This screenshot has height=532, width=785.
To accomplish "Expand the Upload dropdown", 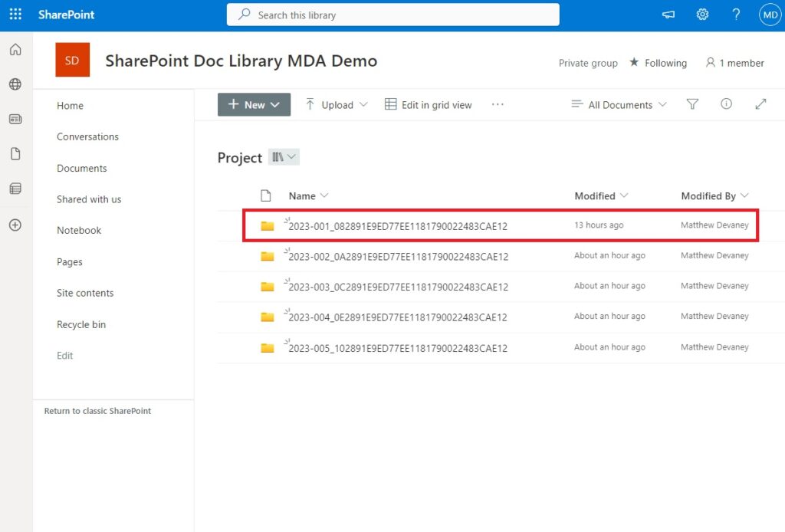I will tap(335, 104).
